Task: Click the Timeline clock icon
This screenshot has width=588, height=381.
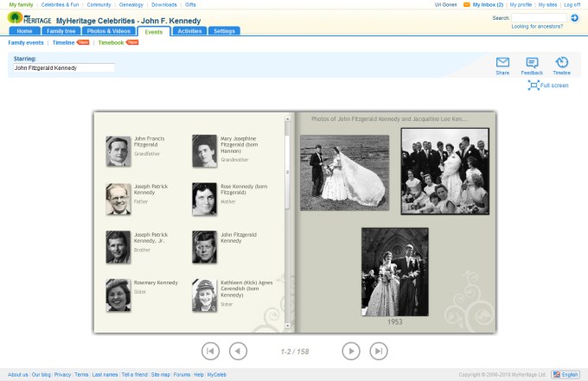Action: pyautogui.click(x=561, y=62)
